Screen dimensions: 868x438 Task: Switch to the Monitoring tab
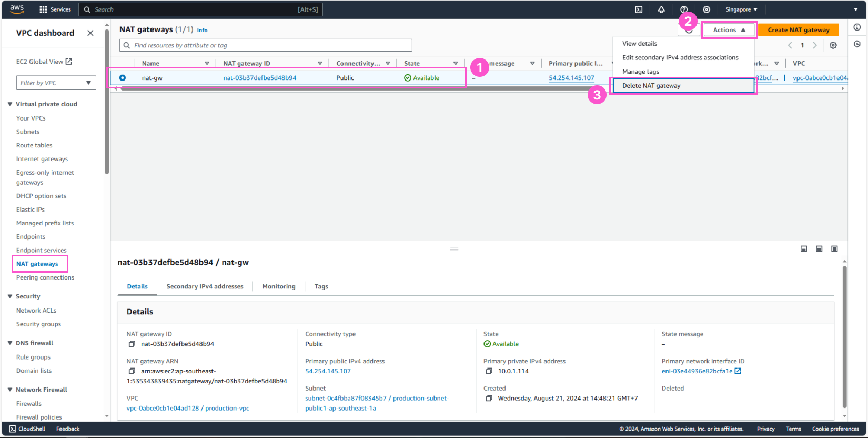pyautogui.click(x=279, y=286)
